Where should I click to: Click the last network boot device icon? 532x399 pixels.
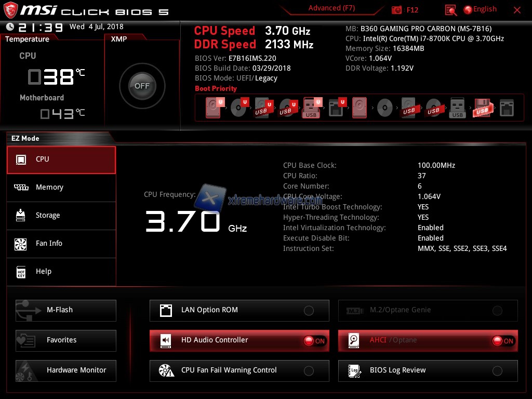pos(507,108)
